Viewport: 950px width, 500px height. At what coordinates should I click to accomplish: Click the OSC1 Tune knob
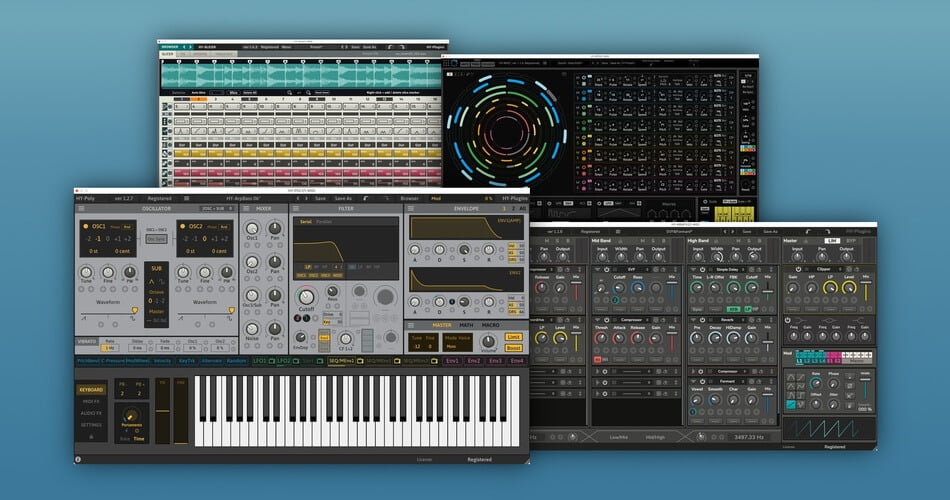(x=86, y=273)
